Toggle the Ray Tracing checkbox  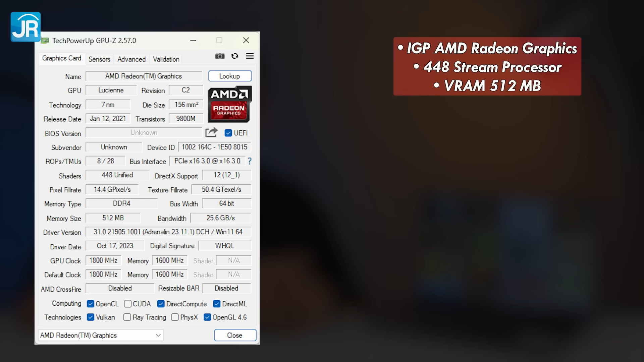pos(127,317)
